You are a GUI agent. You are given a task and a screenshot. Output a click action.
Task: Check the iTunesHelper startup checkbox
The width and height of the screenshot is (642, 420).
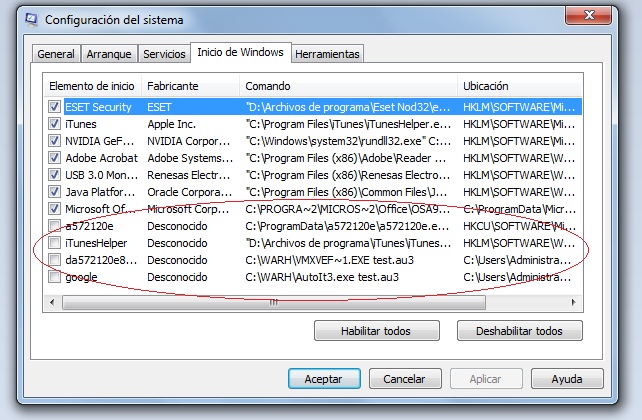click(x=54, y=243)
